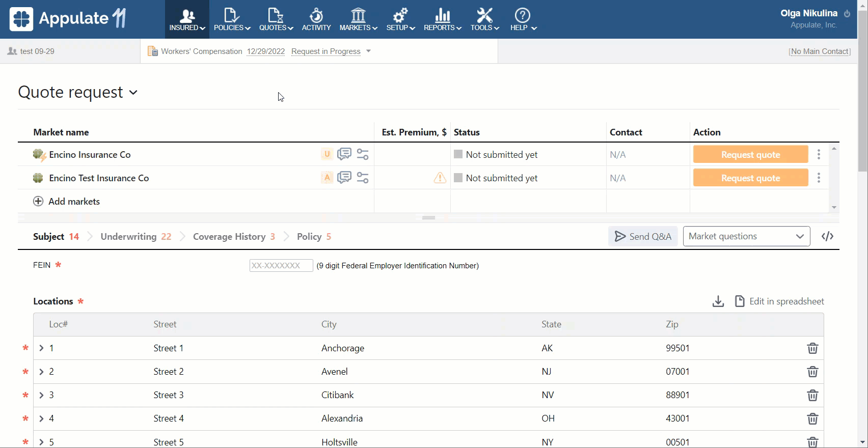Open the code view icon beside Market questions
This screenshot has width=868, height=448.
tap(827, 236)
